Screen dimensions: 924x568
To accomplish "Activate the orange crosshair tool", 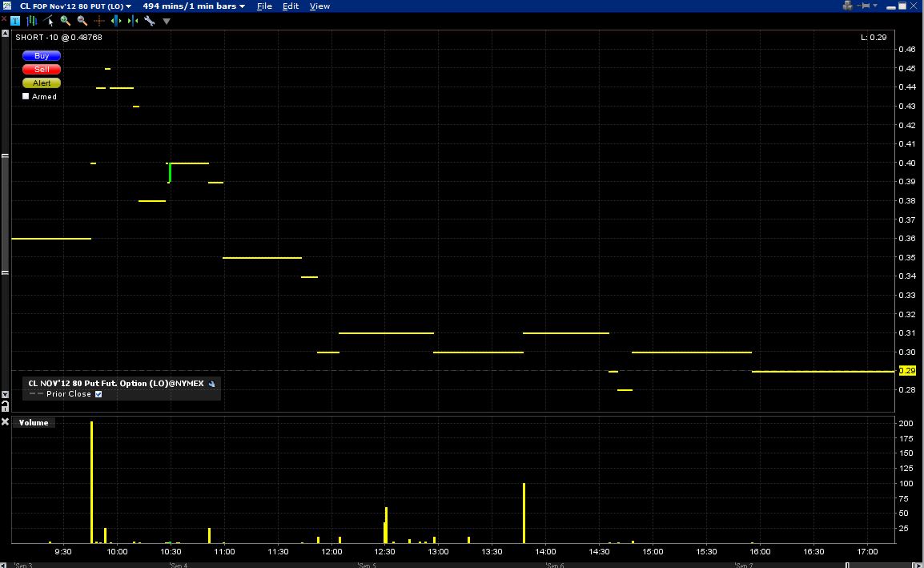I will coord(99,21).
